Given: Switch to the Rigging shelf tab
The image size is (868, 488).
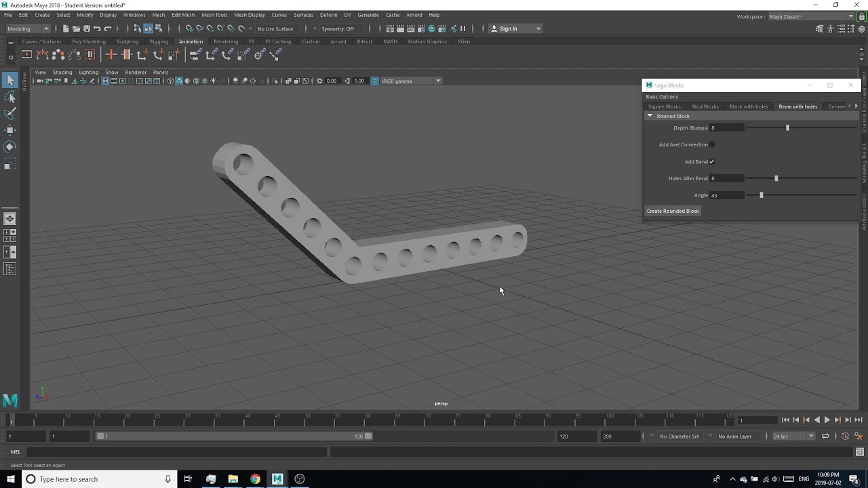Looking at the screenshot, I should click(159, 41).
